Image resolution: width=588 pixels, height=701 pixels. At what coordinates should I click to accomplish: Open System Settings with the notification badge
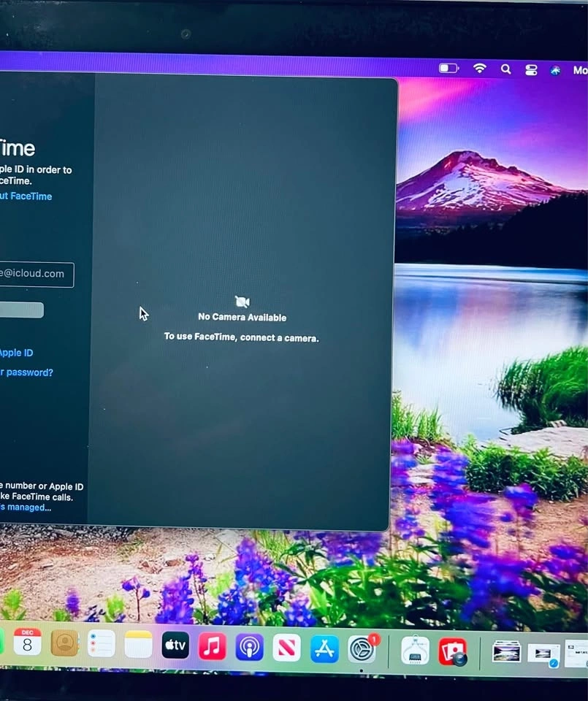tap(362, 649)
